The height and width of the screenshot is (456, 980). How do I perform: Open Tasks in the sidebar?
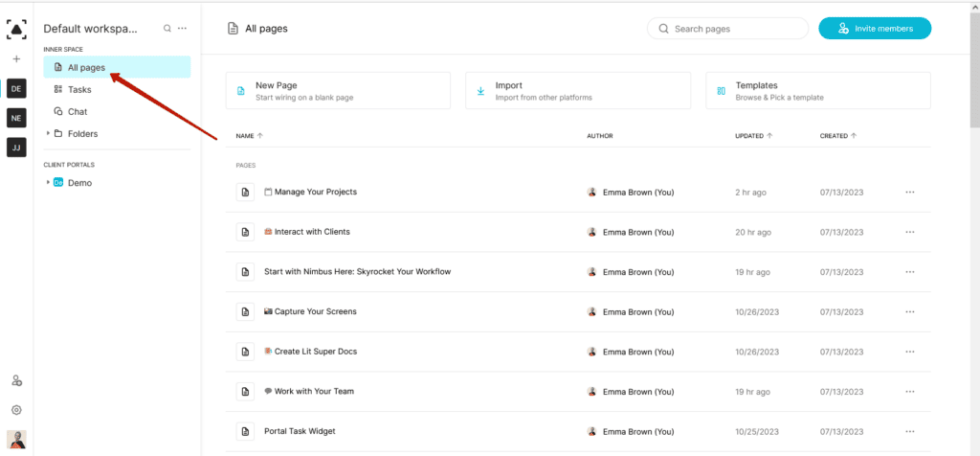[79, 89]
